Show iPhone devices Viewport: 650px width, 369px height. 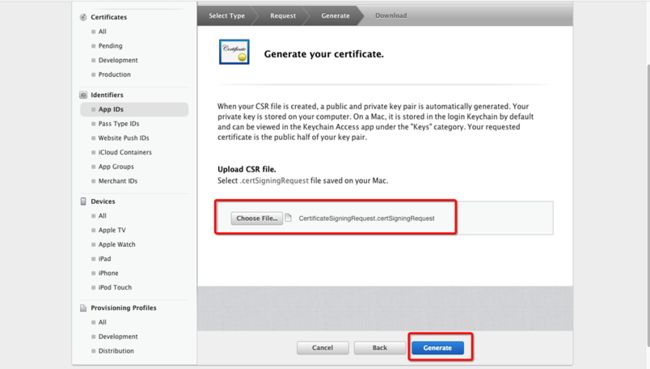pos(108,273)
